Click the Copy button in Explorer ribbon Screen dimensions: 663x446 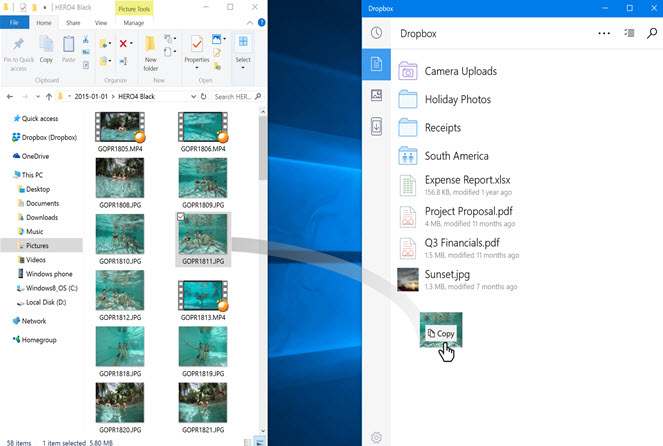pyautogui.click(x=46, y=49)
